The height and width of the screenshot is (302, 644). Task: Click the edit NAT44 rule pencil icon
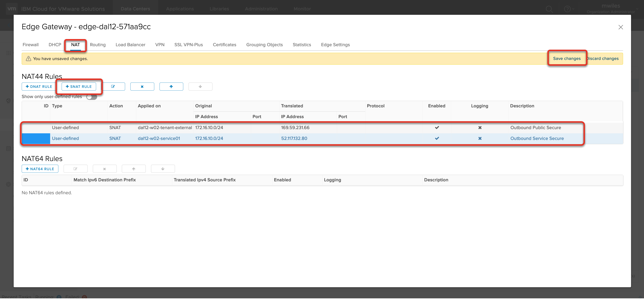pyautogui.click(x=113, y=86)
